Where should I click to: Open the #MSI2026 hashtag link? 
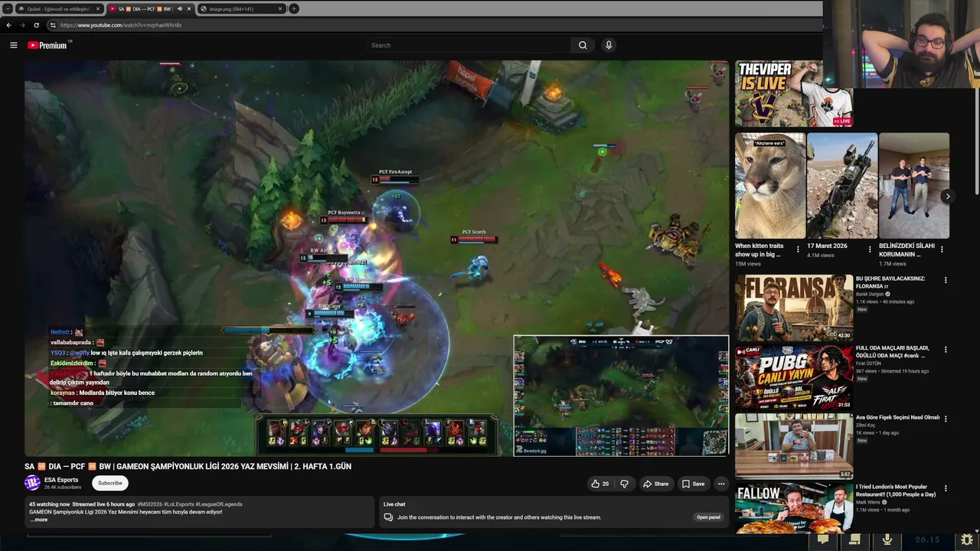click(149, 504)
